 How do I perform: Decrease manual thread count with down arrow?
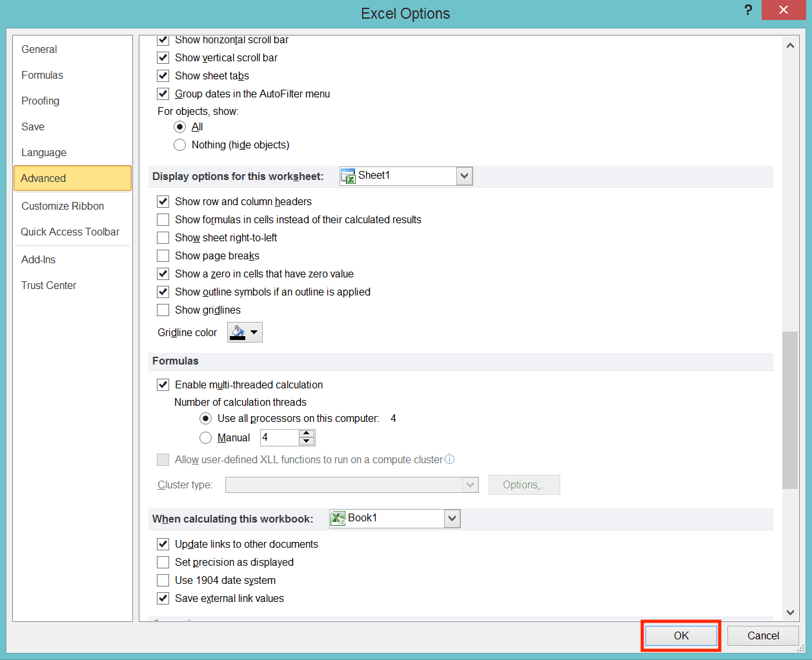point(307,441)
